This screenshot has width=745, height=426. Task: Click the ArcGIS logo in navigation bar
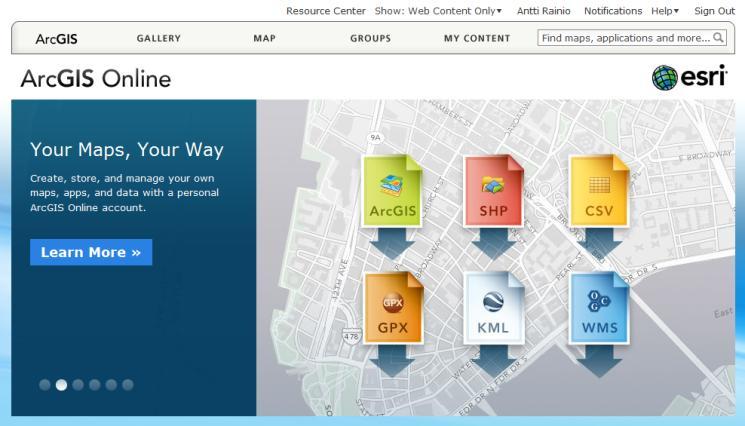pos(56,39)
